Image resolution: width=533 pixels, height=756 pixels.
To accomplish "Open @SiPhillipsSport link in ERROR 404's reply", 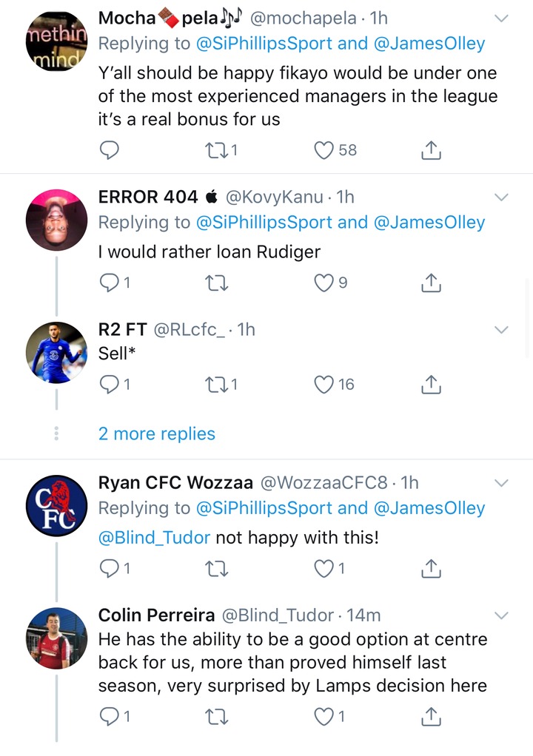I will (264, 223).
